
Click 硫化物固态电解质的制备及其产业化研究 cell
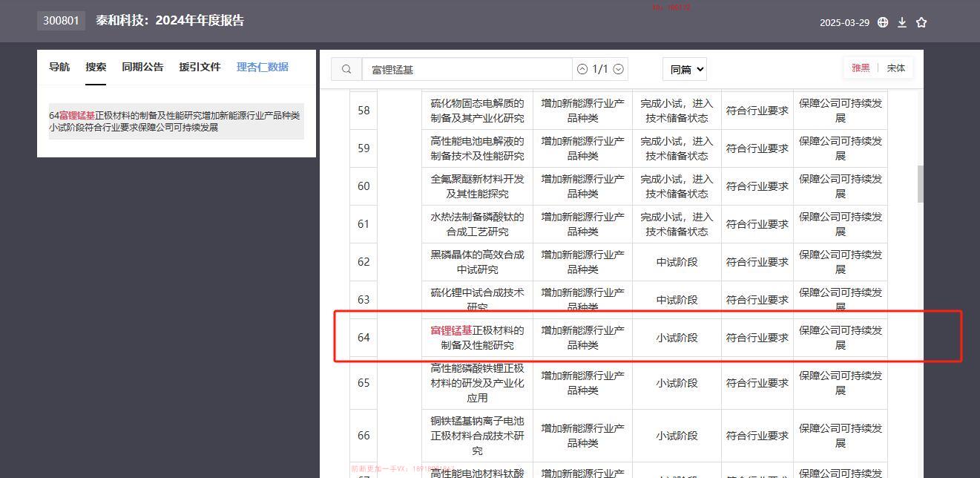click(x=477, y=110)
